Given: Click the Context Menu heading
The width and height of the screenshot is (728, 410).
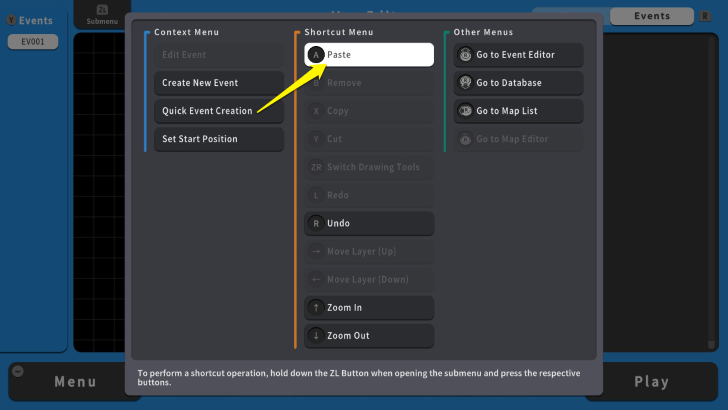Looking at the screenshot, I should coord(187,32).
